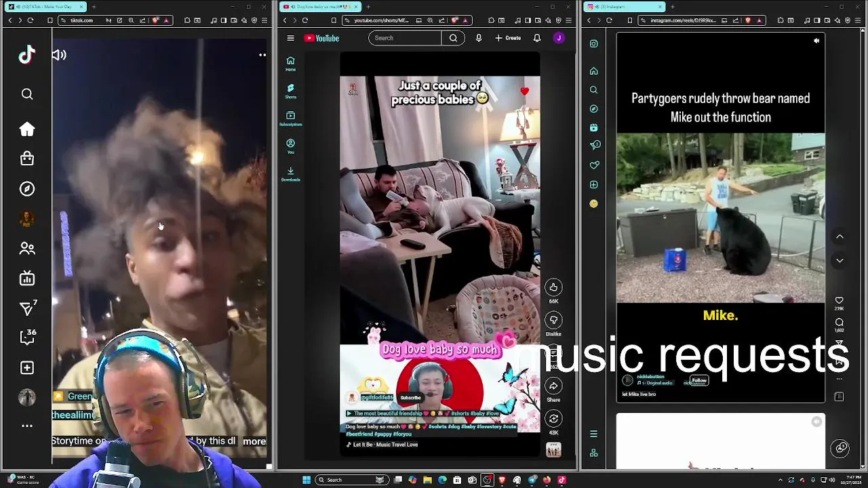The image size is (868, 488).
Task: Open Instagram Messages icon
Action: (595, 145)
